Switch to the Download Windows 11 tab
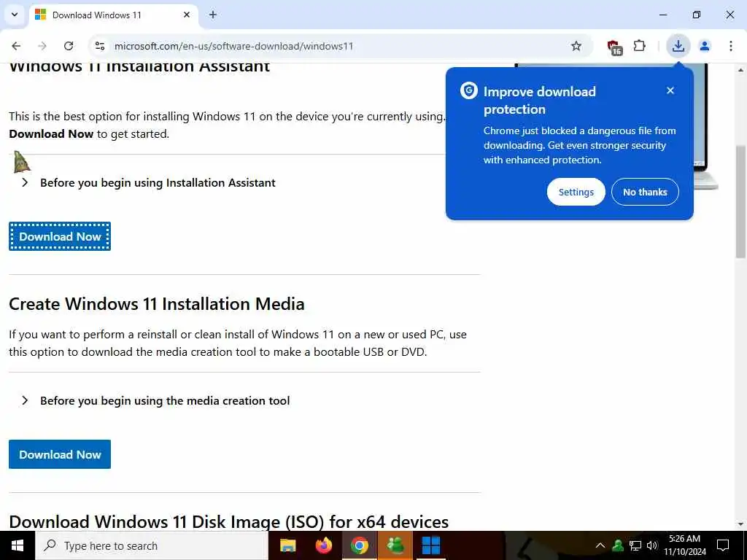 click(x=113, y=16)
